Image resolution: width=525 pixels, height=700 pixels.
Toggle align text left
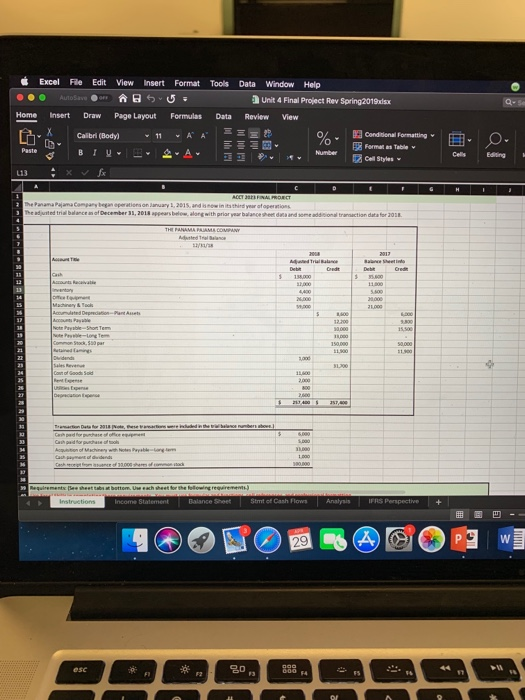pyautogui.click(x=228, y=145)
